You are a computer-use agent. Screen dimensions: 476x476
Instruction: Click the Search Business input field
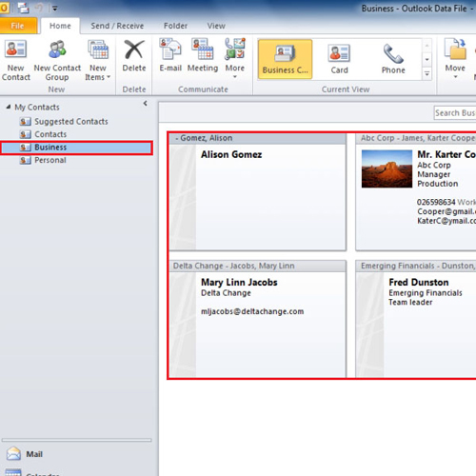tap(455, 113)
